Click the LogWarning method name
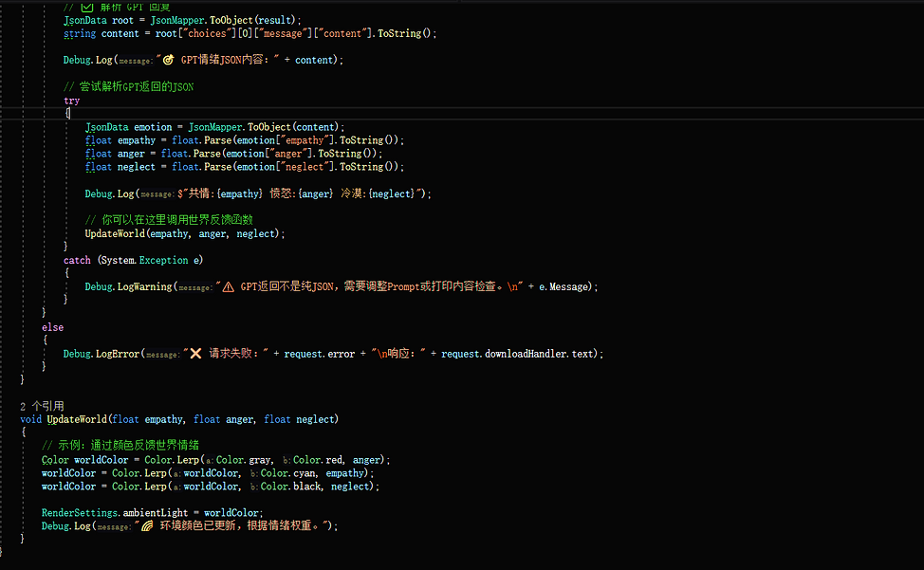Screen dimensions: 924x570 144,286
